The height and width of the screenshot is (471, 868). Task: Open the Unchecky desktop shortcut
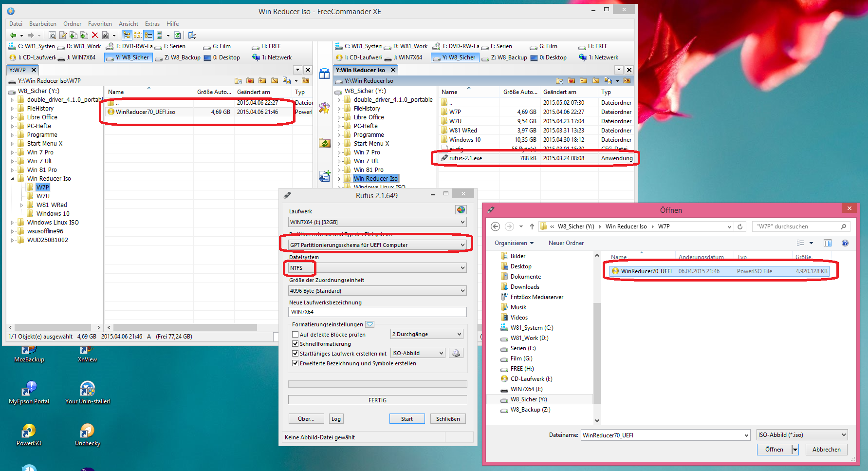[87, 434]
